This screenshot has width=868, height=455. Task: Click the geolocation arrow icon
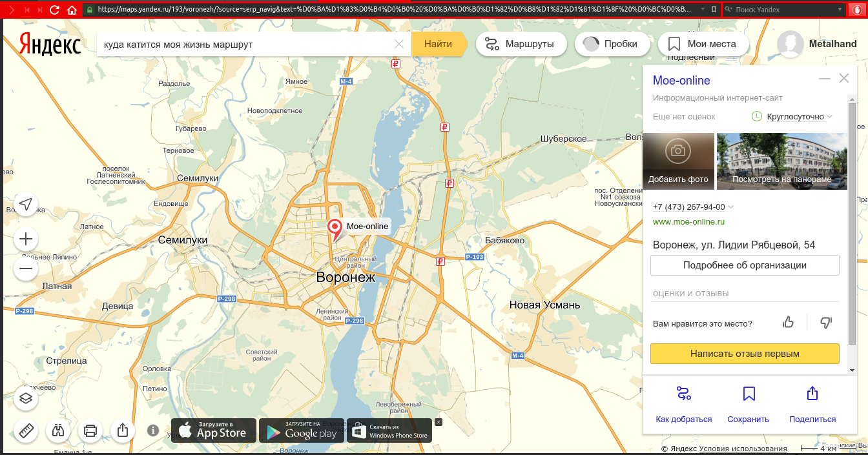coord(26,205)
